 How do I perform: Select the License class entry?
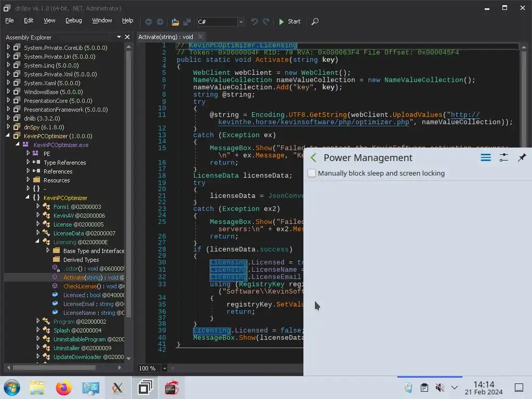click(x=78, y=224)
